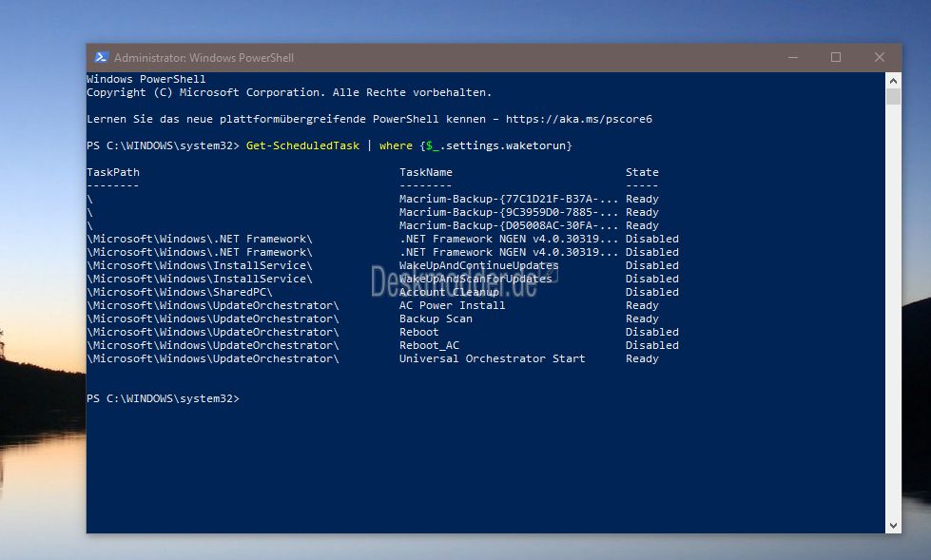Click the scrollbar up arrow
This screenshot has width=931, height=560.
pos(893,80)
